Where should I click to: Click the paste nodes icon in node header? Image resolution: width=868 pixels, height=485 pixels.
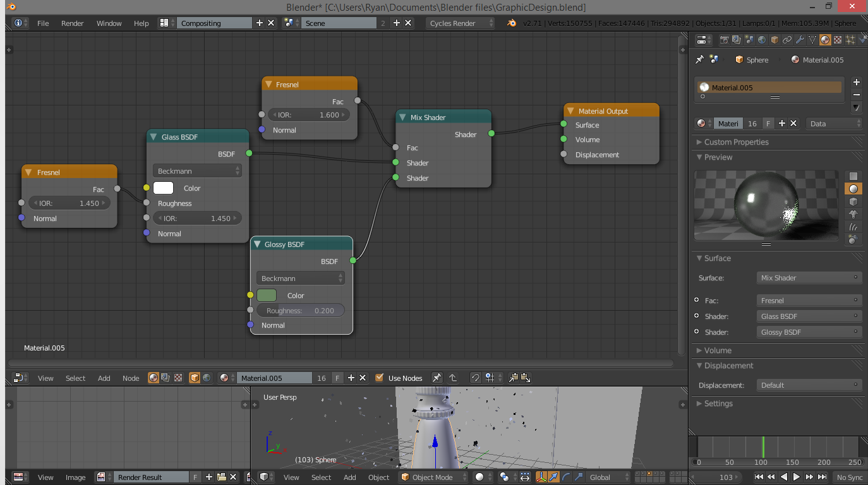tap(525, 378)
